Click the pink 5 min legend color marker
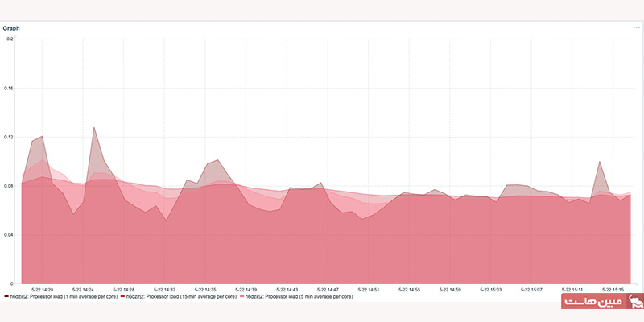Viewport: 644px width, 322px height. click(242, 296)
